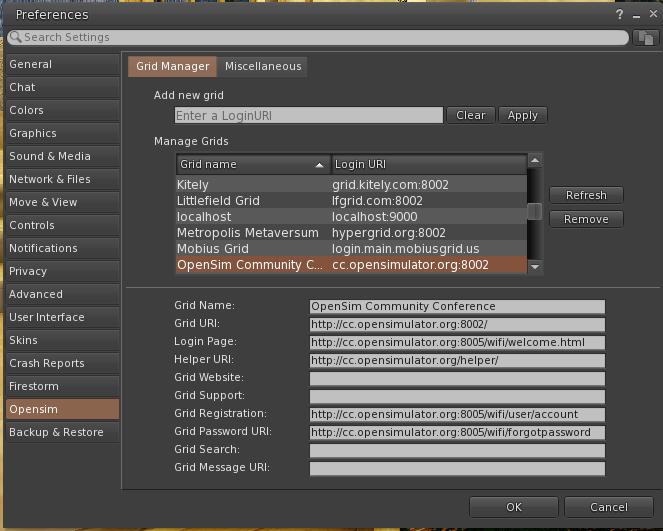Select the Metropolis Metaversum row
The image size is (663, 531).
(x=351, y=233)
